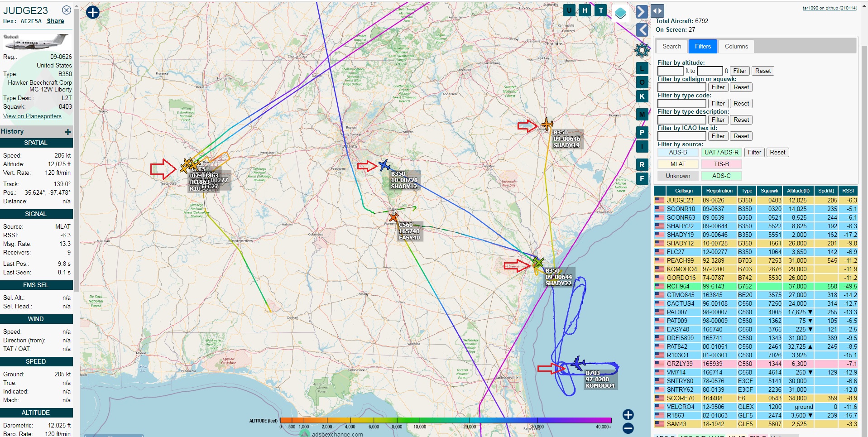This screenshot has width=868, height=437.
Task: Select the KOMODO4 B703 aircraft icon
Action: click(578, 363)
